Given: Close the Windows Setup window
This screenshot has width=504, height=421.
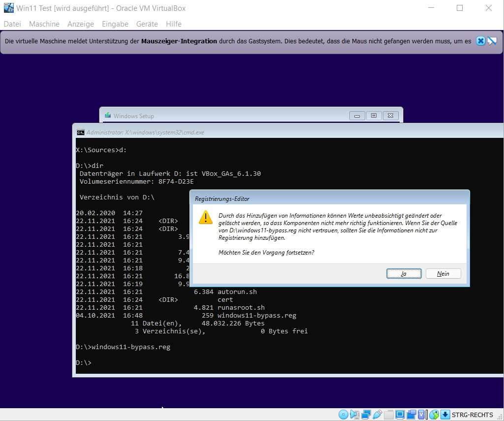Looking at the screenshot, I should click(x=390, y=115).
